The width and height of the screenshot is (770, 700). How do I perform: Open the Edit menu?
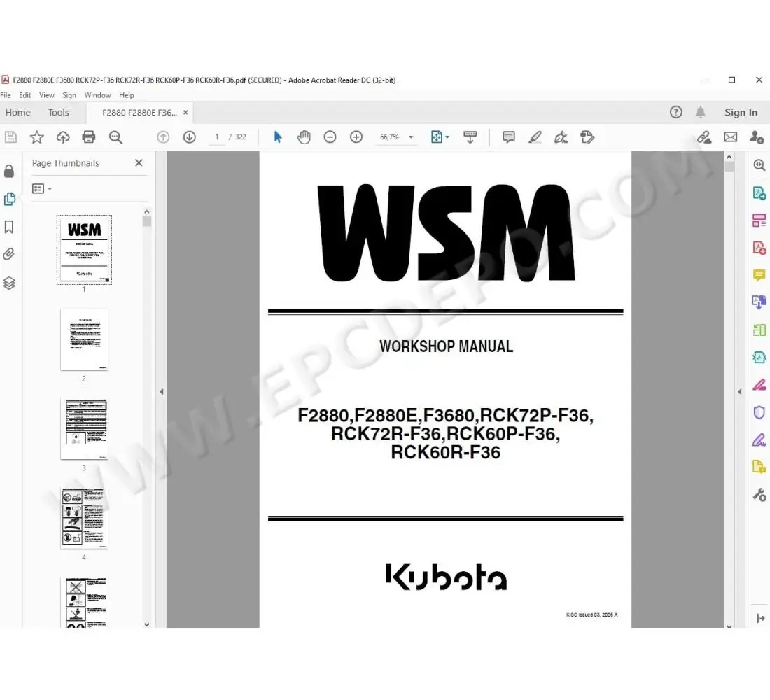click(24, 95)
